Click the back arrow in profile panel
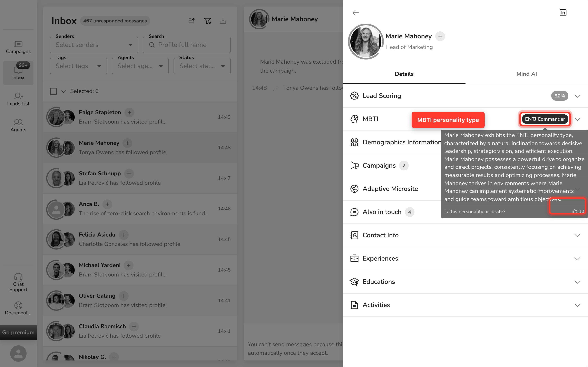 click(355, 13)
